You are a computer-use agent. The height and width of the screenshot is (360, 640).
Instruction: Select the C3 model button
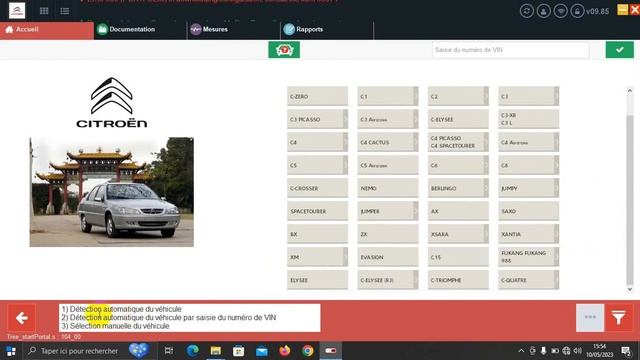[x=529, y=96]
